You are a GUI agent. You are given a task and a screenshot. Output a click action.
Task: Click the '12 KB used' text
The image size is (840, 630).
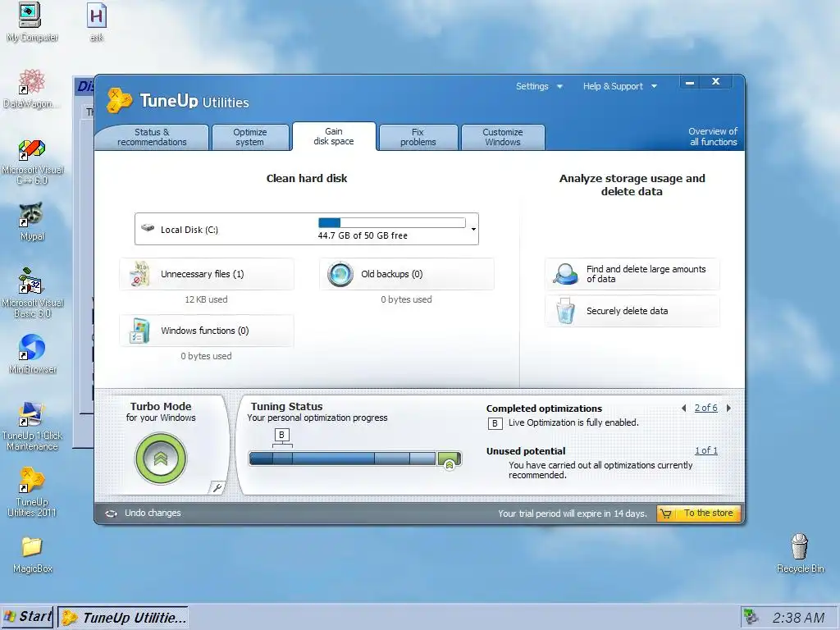coord(206,299)
